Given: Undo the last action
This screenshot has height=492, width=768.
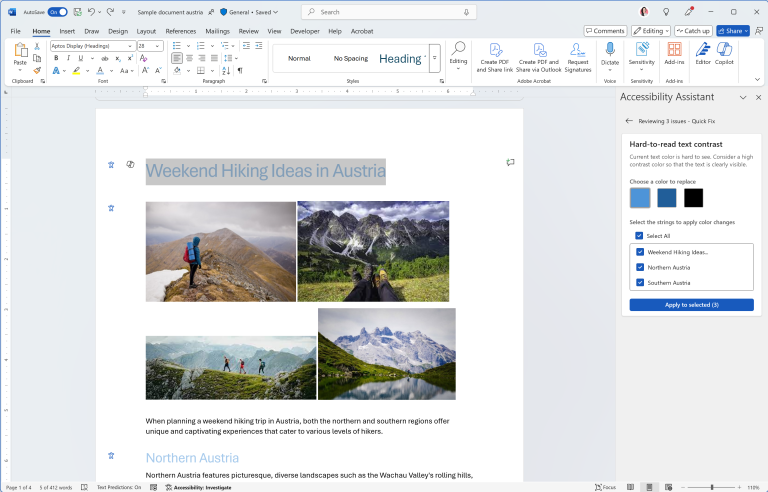Looking at the screenshot, I should [91, 12].
